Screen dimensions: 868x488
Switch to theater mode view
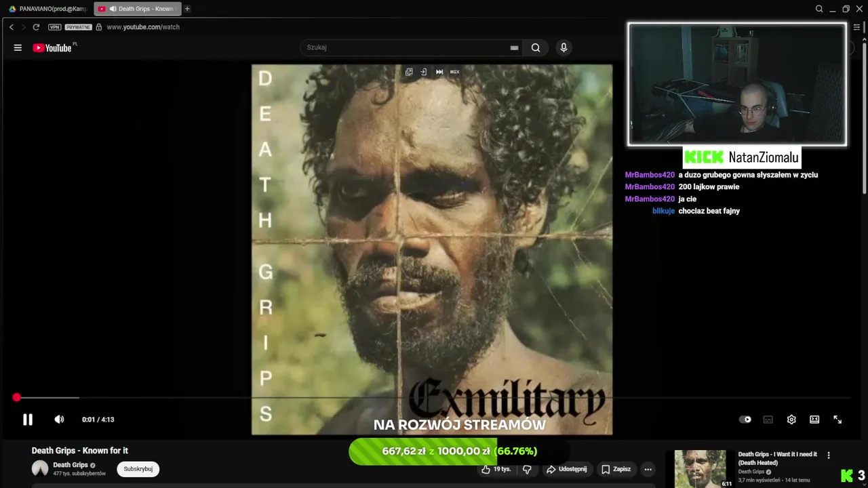[x=814, y=420]
